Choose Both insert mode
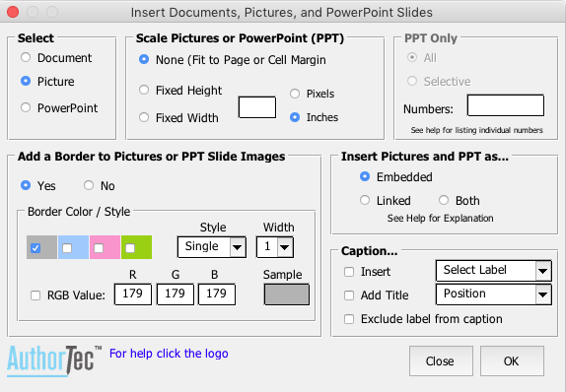566x392 pixels. (444, 200)
